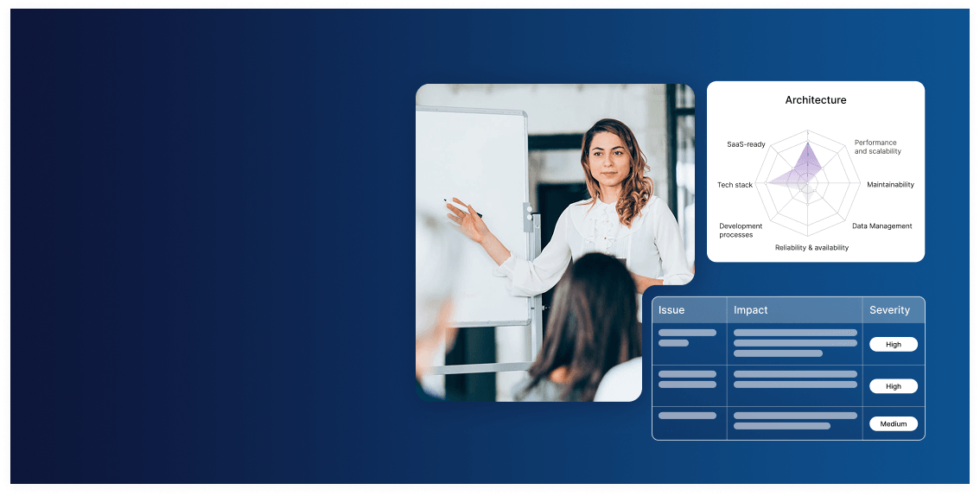
Task: Select the "High" badge in second table row
Action: (893, 386)
